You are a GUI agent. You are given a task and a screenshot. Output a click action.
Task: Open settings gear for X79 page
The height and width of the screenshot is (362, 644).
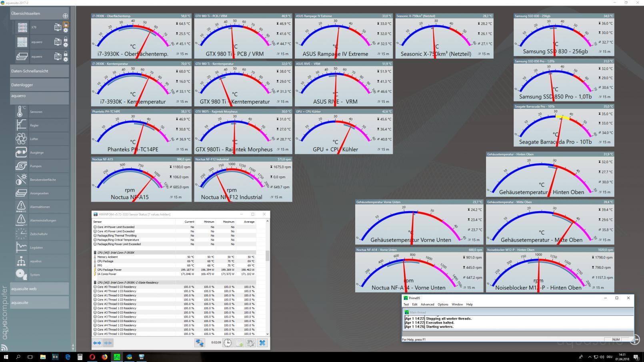tap(66, 30)
